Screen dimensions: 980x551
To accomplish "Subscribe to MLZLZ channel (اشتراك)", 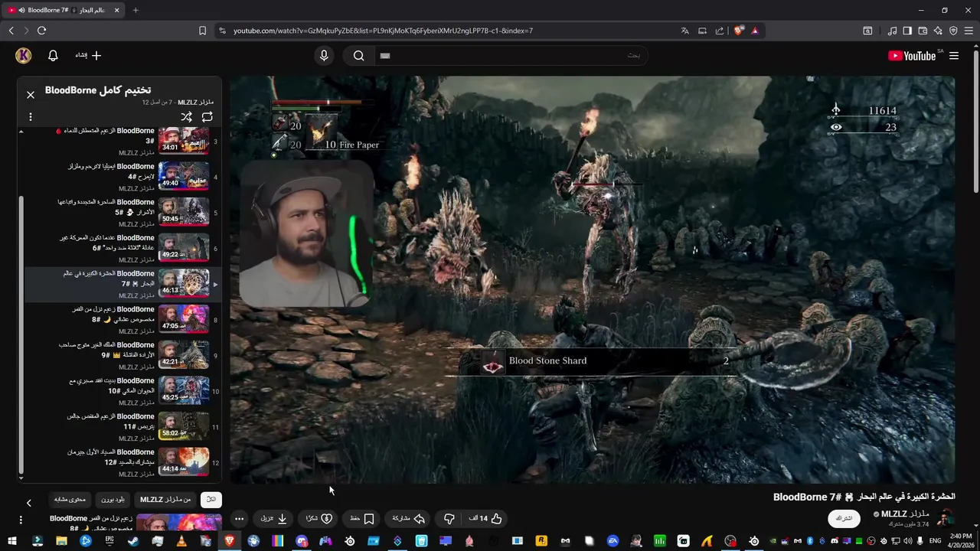I will tap(844, 518).
